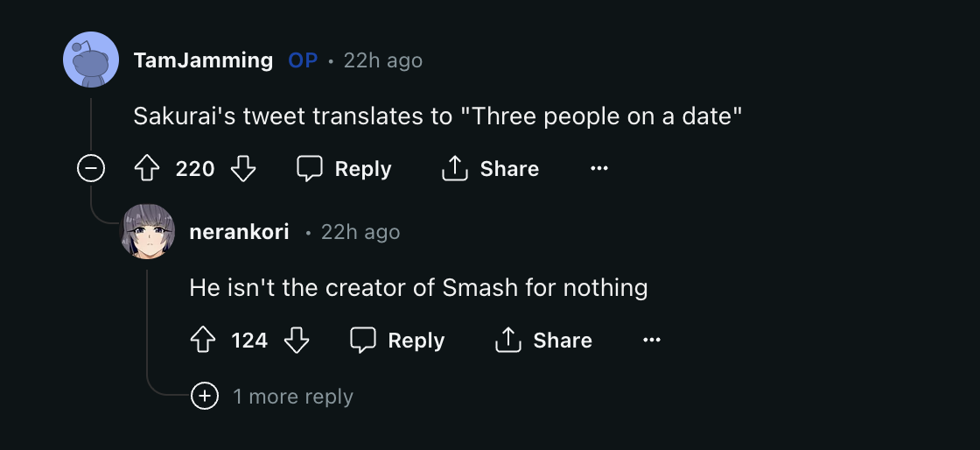Share TamJamming's comment
Screen dimensions: 980x450
pyautogui.click(x=490, y=169)
